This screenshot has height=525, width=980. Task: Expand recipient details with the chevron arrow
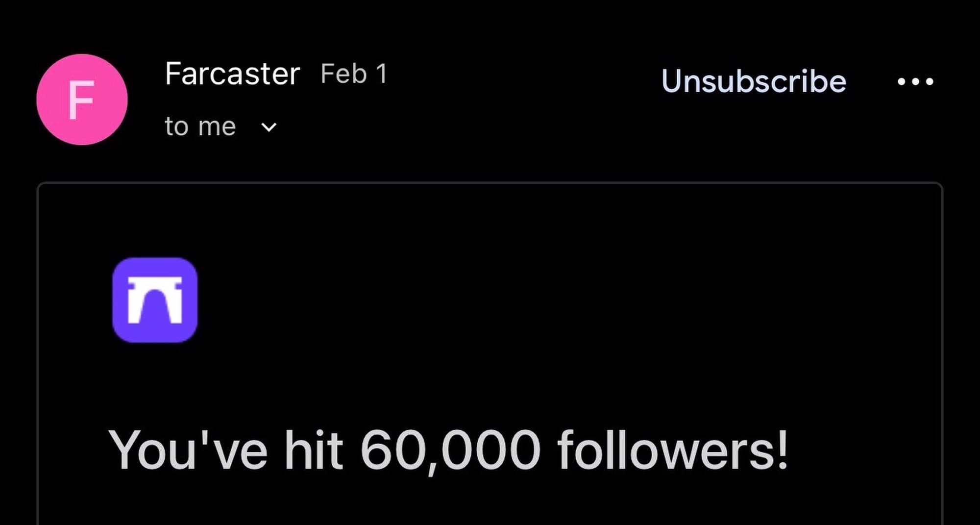tap(269, 127)
